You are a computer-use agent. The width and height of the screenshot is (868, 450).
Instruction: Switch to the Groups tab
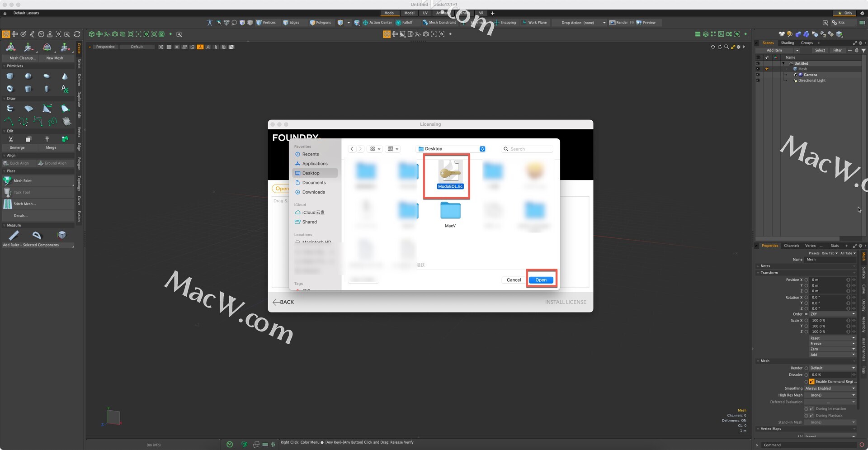[x=807, y=43]
